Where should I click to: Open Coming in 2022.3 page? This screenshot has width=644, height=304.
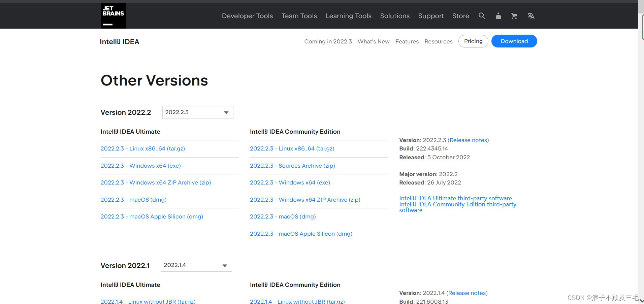(328, 41)
